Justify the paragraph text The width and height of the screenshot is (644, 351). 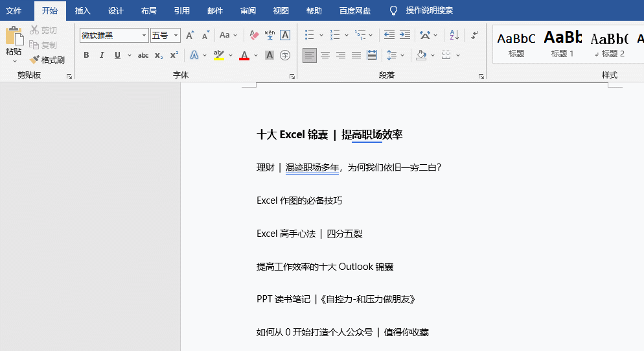[x=356, y=55]
